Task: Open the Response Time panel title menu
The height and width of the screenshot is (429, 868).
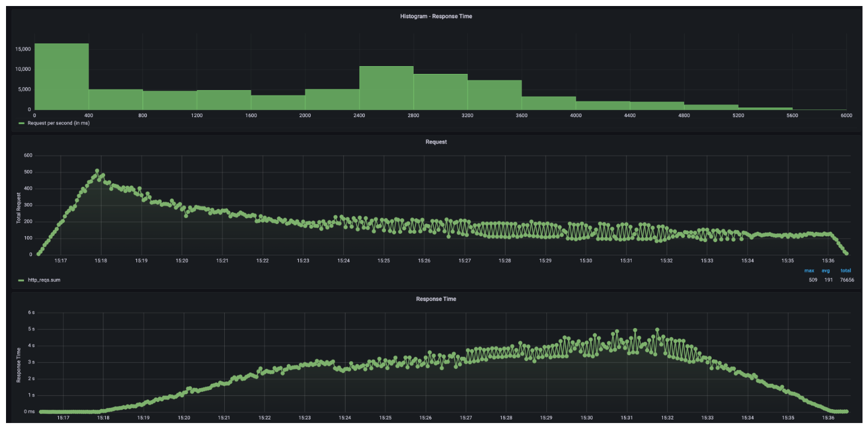Action: coord(436,299)
